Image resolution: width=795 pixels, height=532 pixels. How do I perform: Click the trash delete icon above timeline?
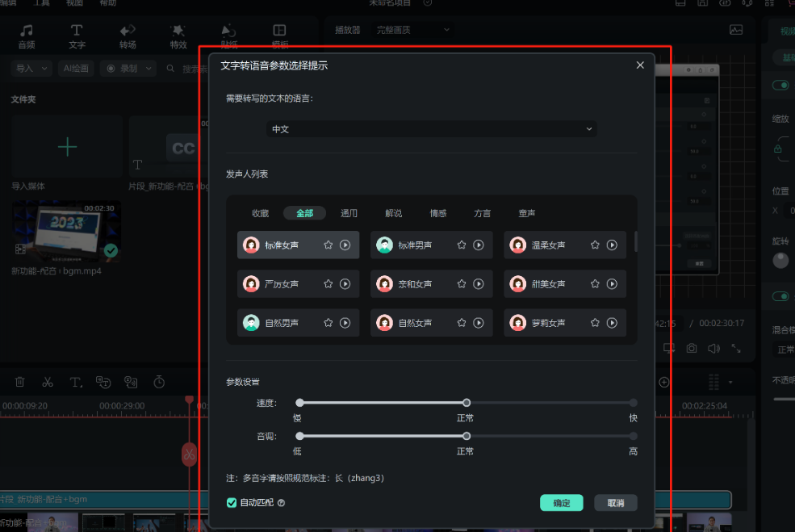[20, 382]
